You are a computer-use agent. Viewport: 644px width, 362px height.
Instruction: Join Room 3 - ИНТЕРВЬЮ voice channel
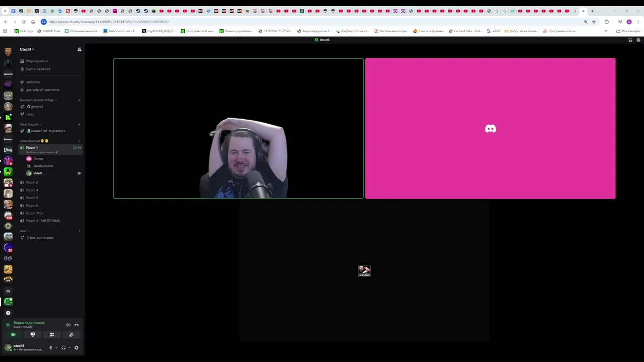click(43, 221)
